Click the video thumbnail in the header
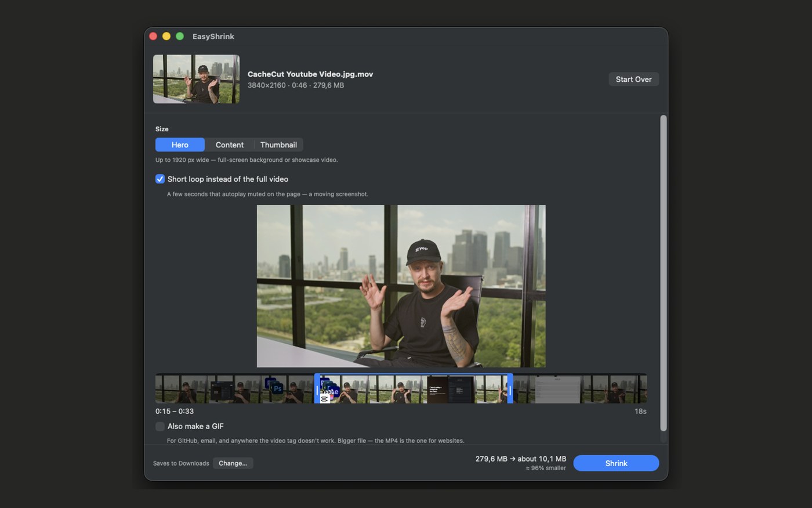 (196, 79)
